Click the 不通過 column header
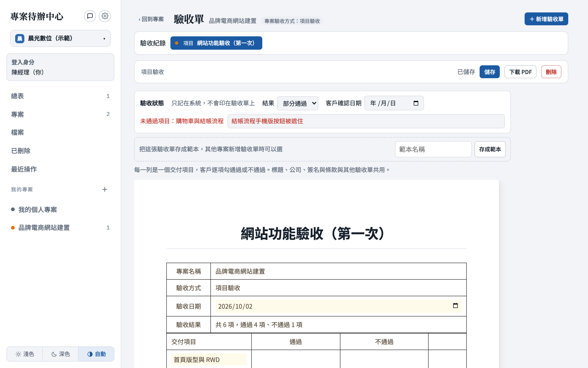This screenshot has height=368, width=588. point(384,342)
